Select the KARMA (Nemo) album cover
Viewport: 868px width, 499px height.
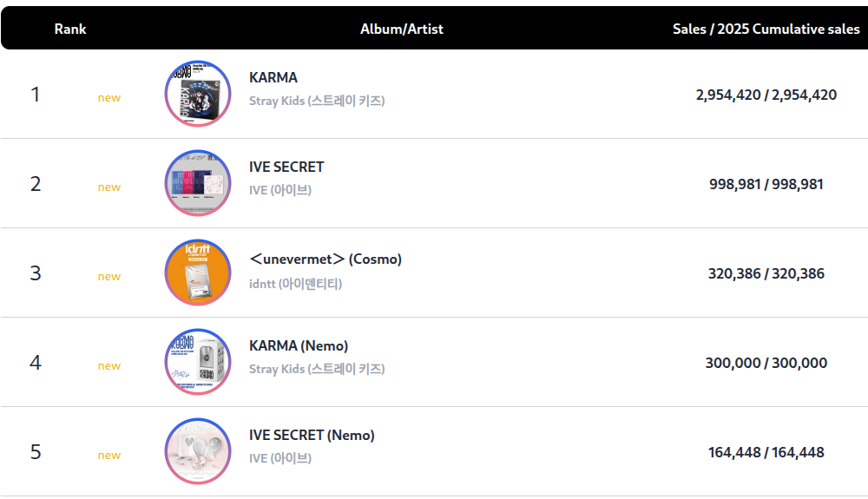[198, 362]
